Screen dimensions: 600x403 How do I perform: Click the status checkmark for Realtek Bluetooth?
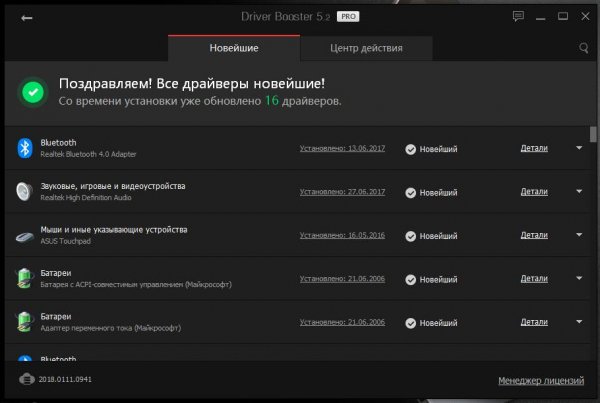coord(411,149)
